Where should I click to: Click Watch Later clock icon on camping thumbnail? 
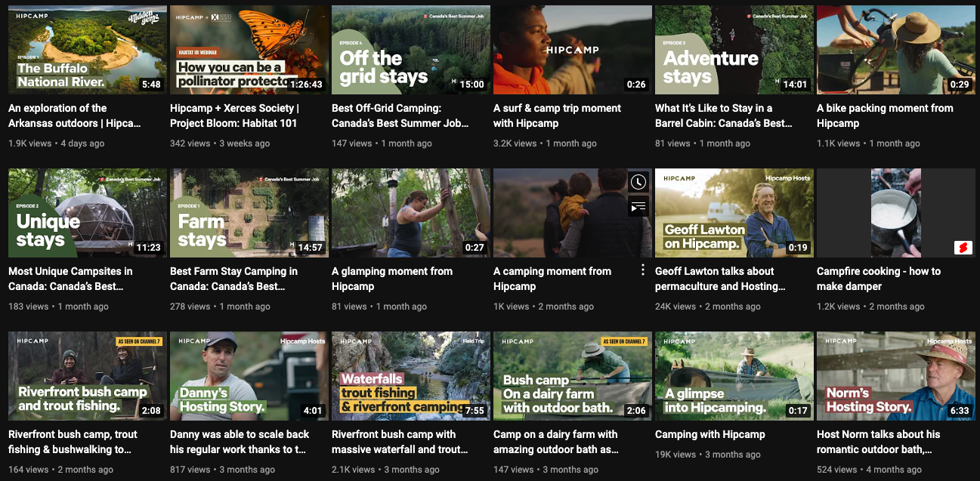(x=638, y=182)
